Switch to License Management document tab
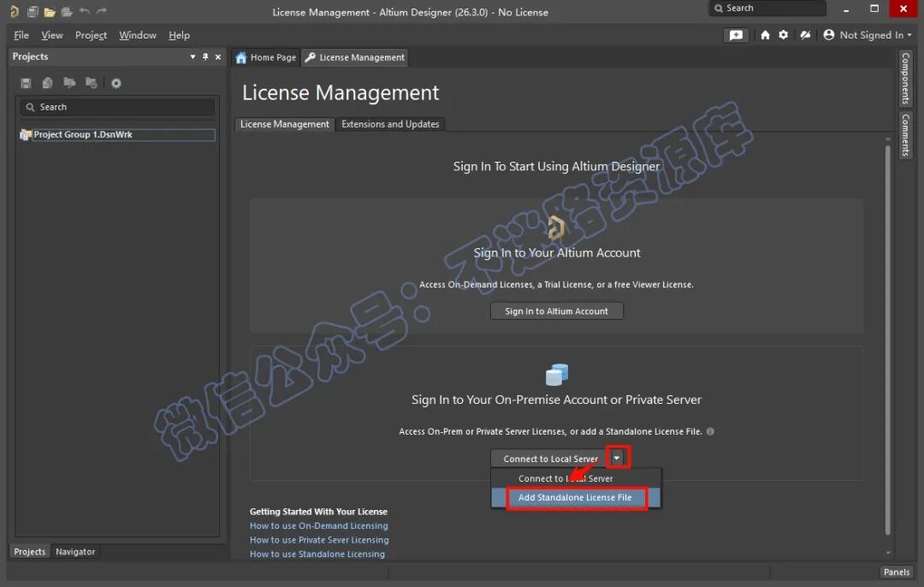924x587 pixels. pos(355,57)
